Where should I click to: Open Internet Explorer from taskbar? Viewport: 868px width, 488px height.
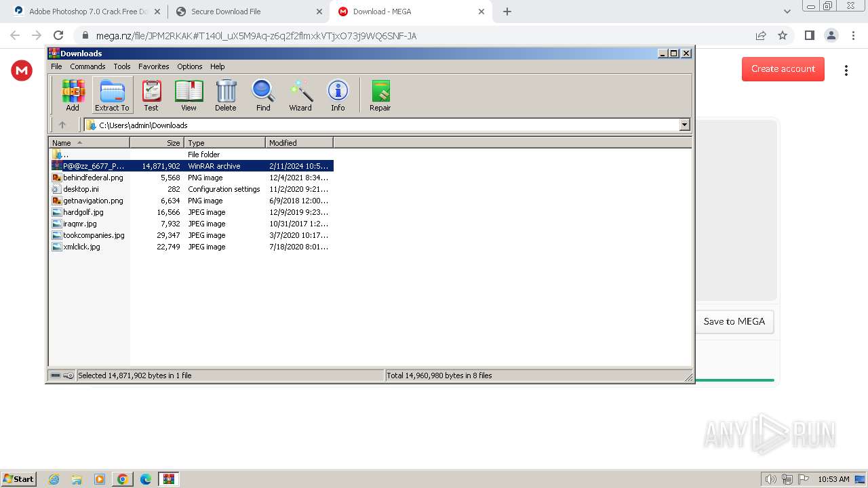[54, 479]
